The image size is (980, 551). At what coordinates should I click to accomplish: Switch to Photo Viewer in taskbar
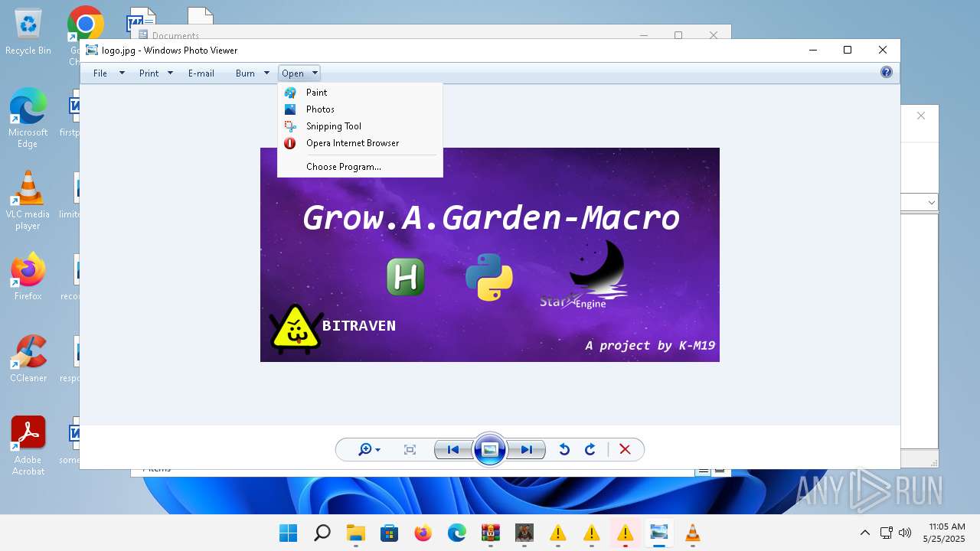(x=659, y=533)
